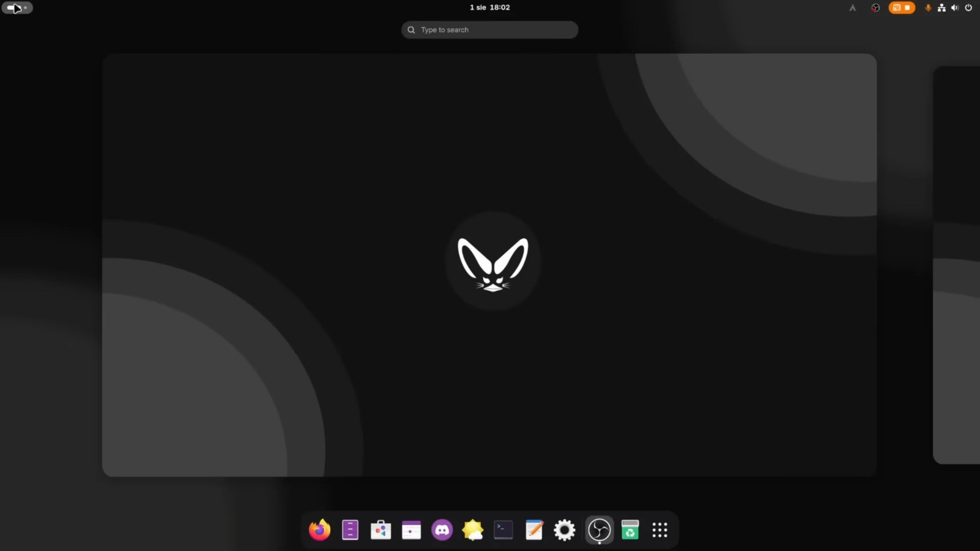Switch to the running OBS Studio
This screenshot has width=980, height=551.
point(599,530)
